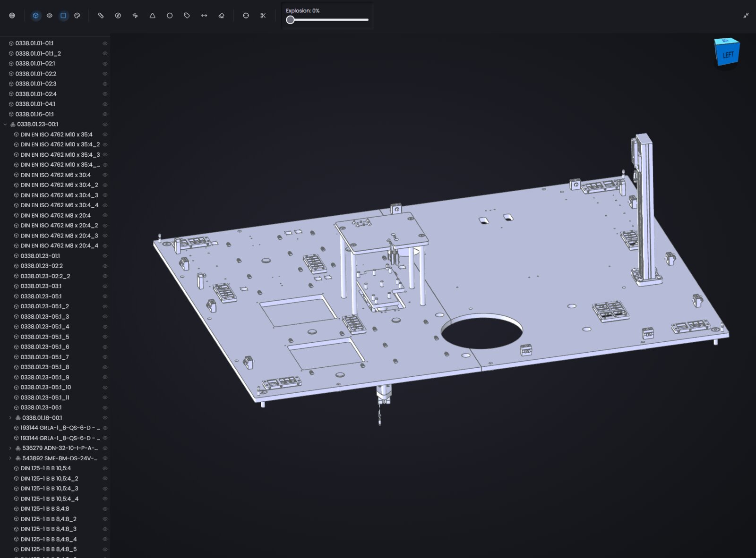Select tree item 0338.01.01-01:1_2
Viewport: 756px width, 558px height.
click(x=38, y=53)
